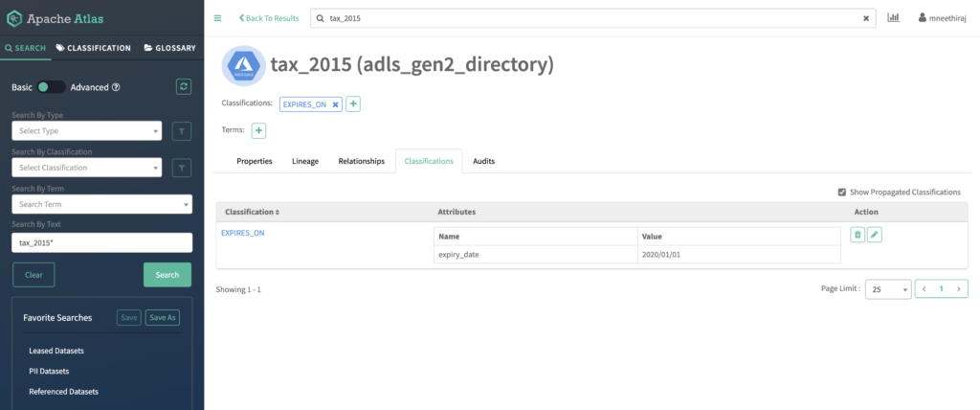Open Referenced Datasets favorite search
The image size is (980, 410).
pyautogui.click(x=64, y=392)
